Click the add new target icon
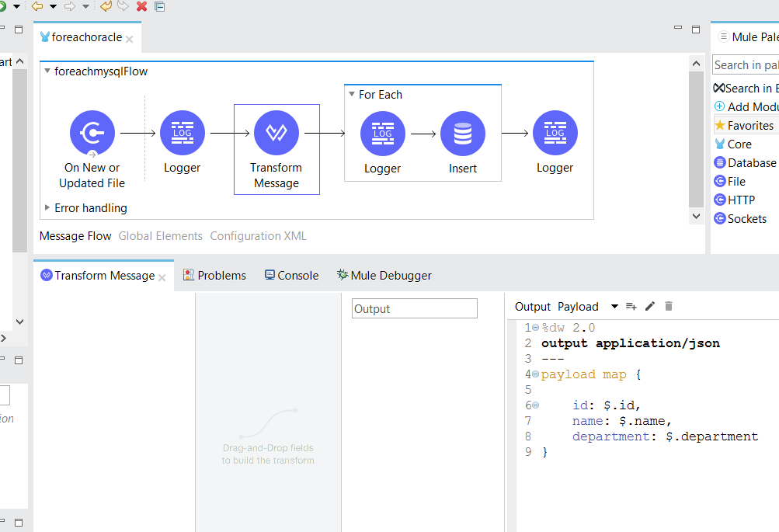The height and width of the screenshot is (532, 779). pos(631,307)
